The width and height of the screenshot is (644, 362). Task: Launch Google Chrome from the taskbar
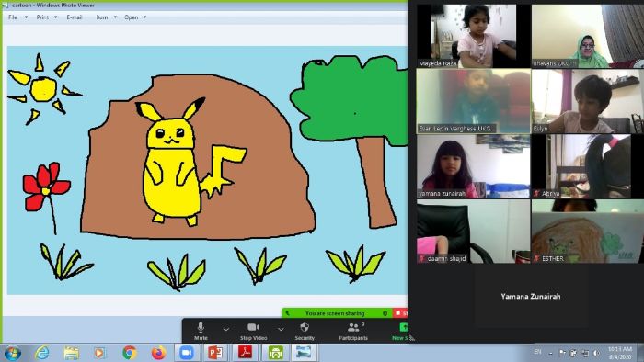coord(130,353)
